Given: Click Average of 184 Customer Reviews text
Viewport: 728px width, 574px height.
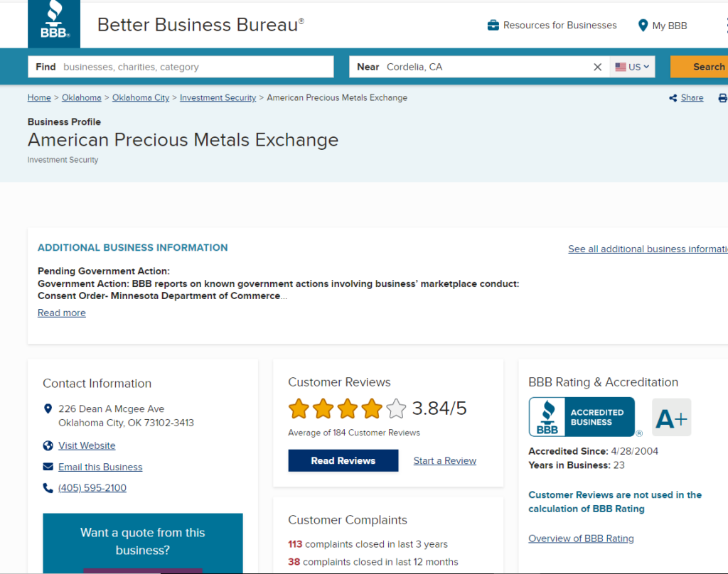Looking at the screenshot, I should [x=354, y=433].
